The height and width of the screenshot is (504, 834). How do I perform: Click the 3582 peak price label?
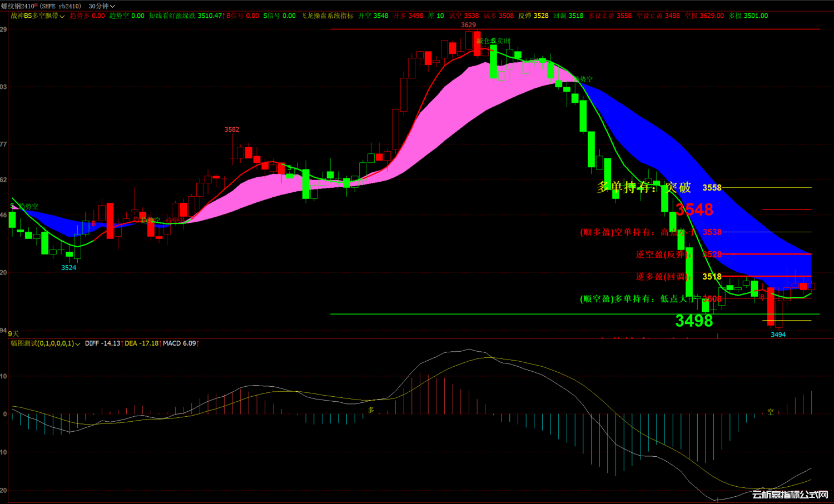click(x=232, y=129)
